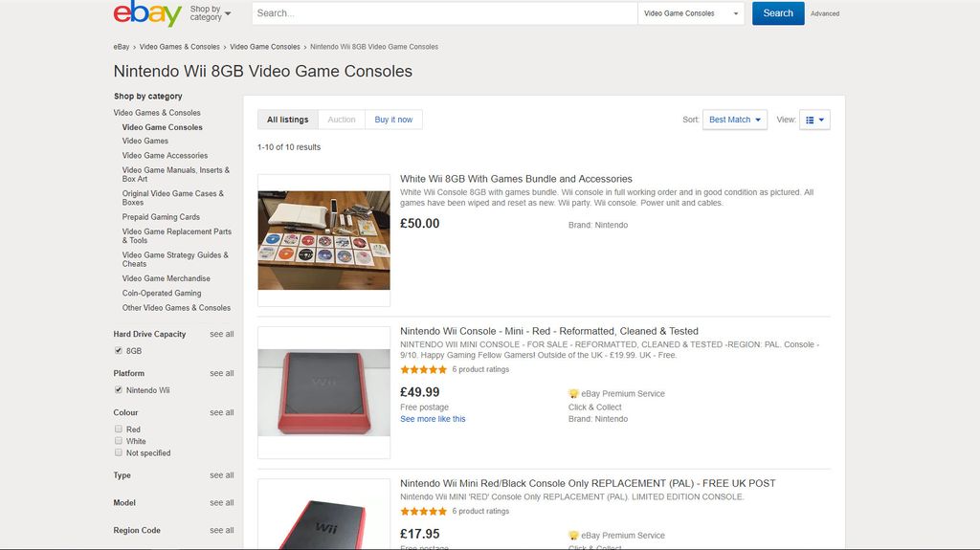This screenshot has width=980, height=550.
Task: Expand see all for Hard Drive Capacity
Action: 222,335
